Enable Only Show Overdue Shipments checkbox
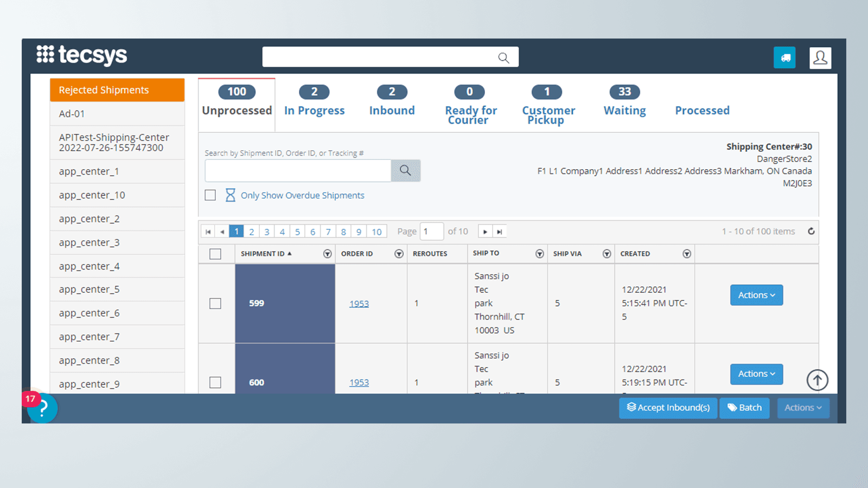This screenshot has height=488, width=868. [210, 195]
